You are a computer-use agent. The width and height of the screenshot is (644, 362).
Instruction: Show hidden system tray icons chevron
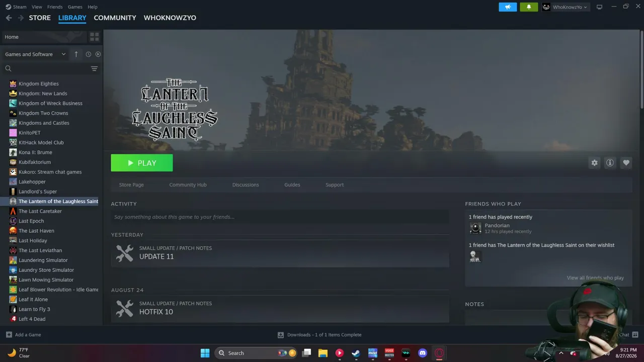pos(561,353)
